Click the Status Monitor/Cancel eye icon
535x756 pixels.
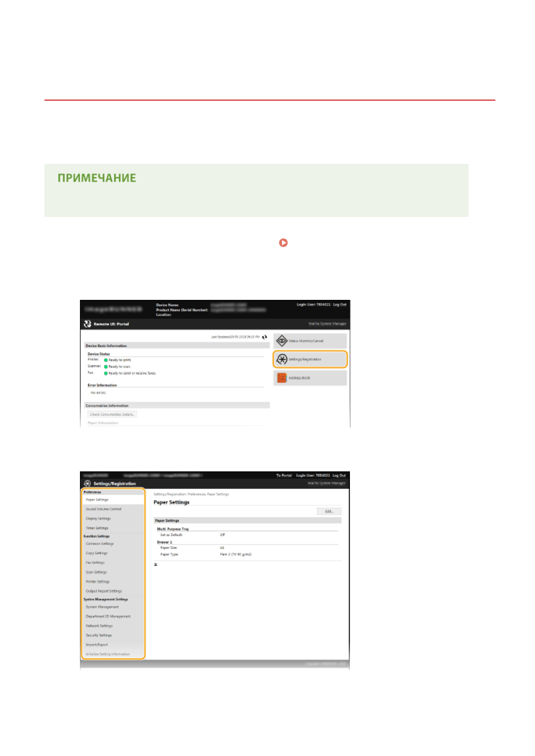pyautogui.click(x=282, y=341)
